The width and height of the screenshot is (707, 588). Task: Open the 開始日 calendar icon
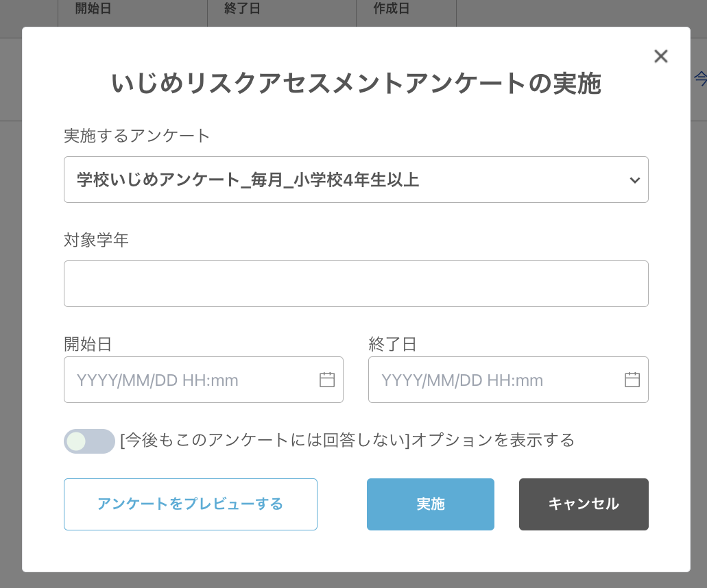point(327,380)
